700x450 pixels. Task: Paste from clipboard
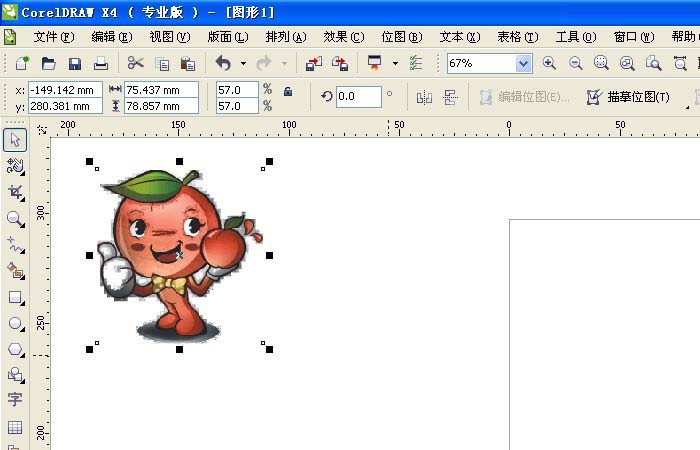click(188, 63)
